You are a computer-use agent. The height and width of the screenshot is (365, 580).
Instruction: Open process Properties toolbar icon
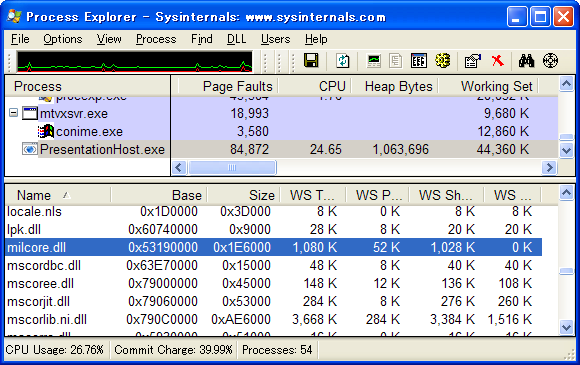click(473, 61)
